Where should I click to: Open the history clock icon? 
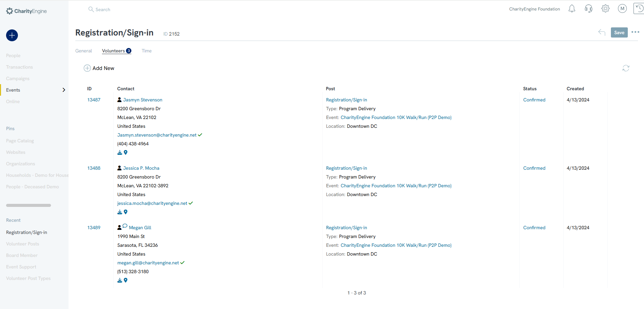pyautogui.click(x=639, y=8)
